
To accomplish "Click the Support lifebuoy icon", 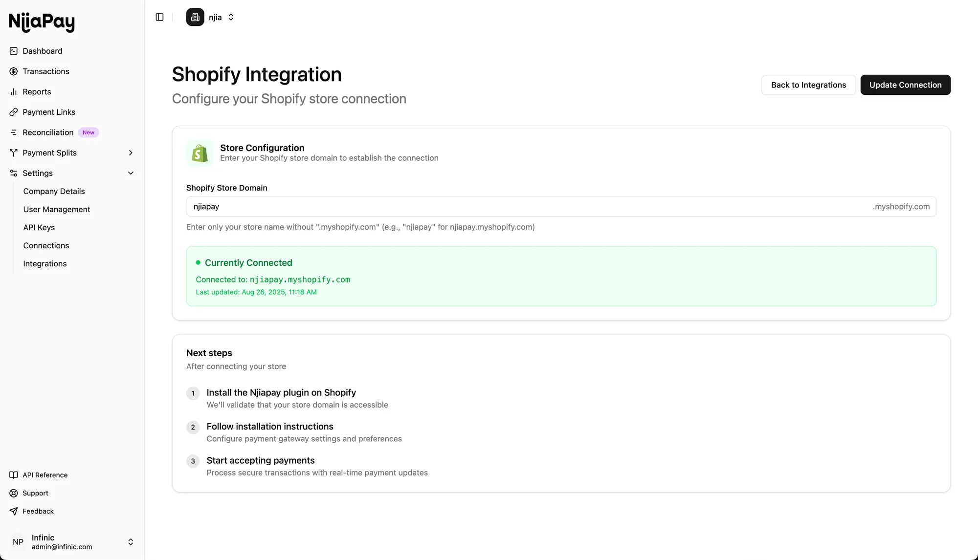I will 14,493.
